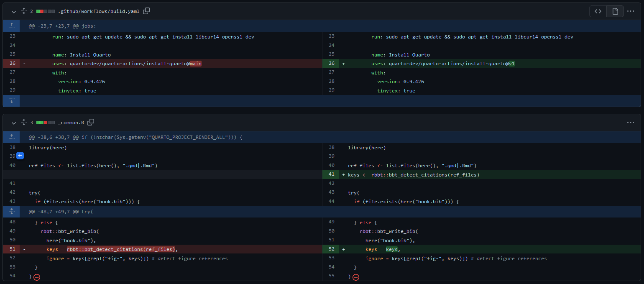Click the no-newline icon after left line 54
This screenshot has width=644, height=284.
37,277
